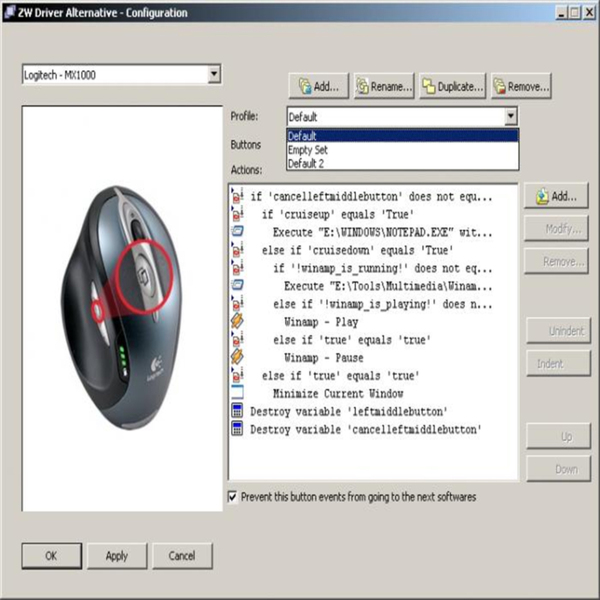Click the folder icon on Rename... button

click(362, 86)
